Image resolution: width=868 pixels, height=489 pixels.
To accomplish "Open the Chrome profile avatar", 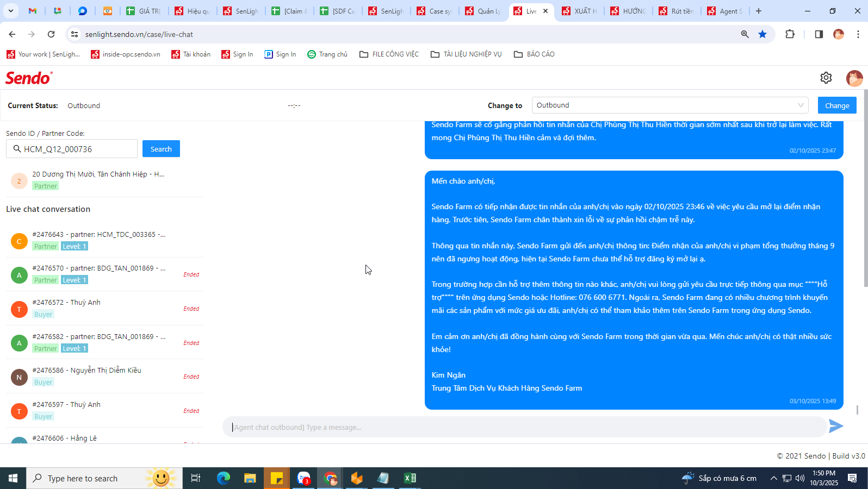I will pyautogui.click(x=839, y=34).
